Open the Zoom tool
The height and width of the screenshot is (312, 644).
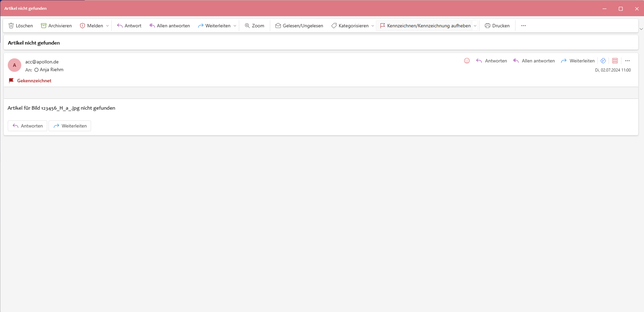coord(255,26)
